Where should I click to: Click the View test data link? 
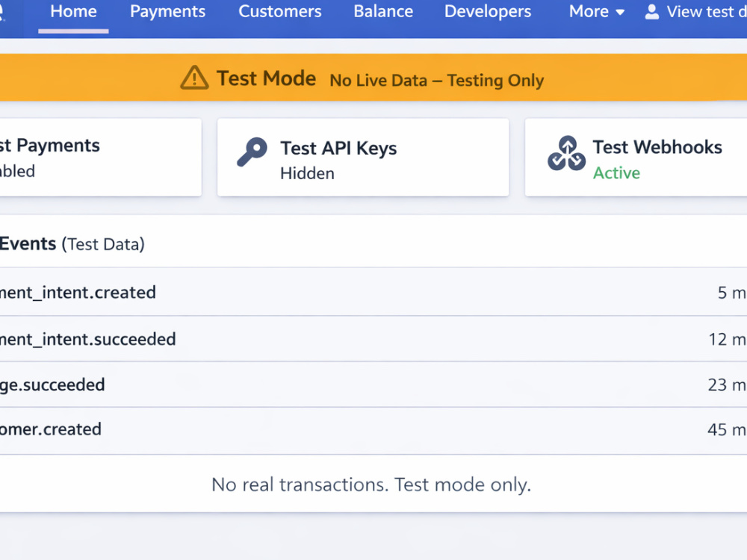tap(707, 11)
